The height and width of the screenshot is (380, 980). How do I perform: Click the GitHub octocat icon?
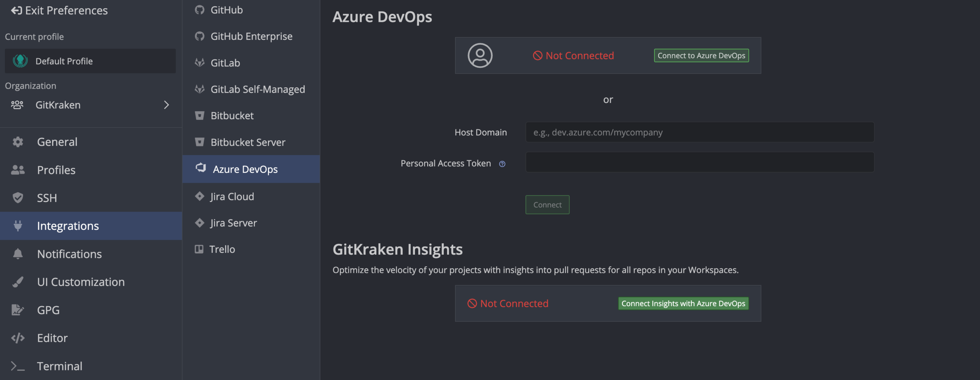(199, 10)
